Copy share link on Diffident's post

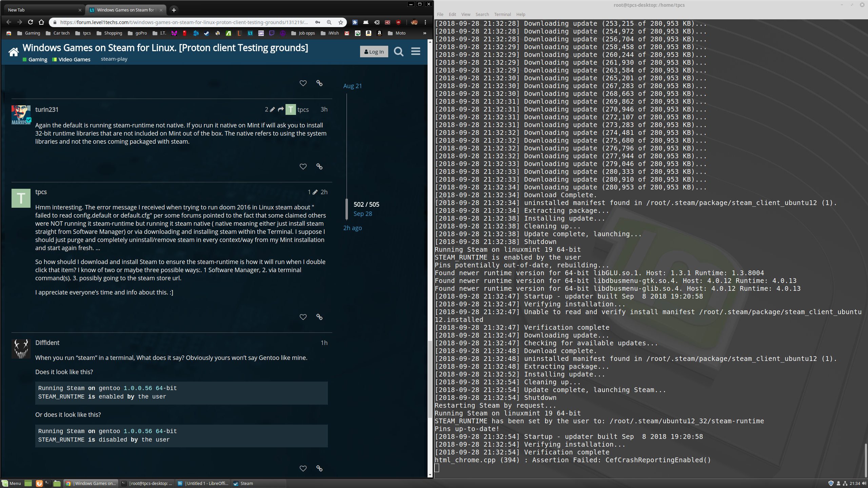[319, 468]
